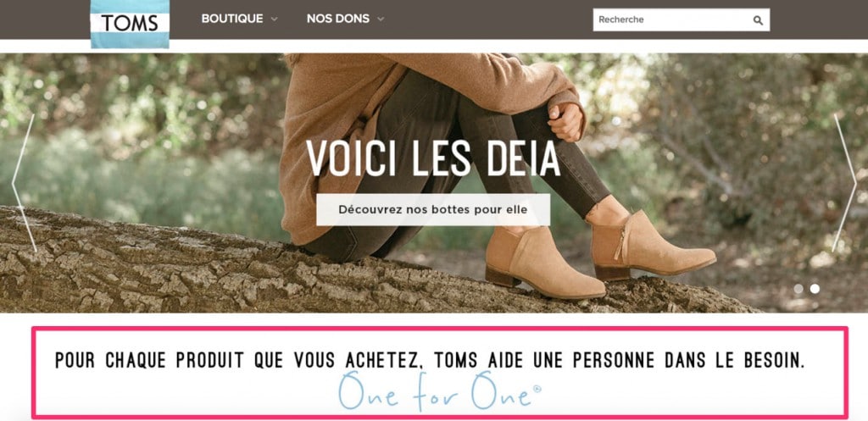Expand the chevron next to NOS DONS
The image size is (868, 421).
point(381,19)
